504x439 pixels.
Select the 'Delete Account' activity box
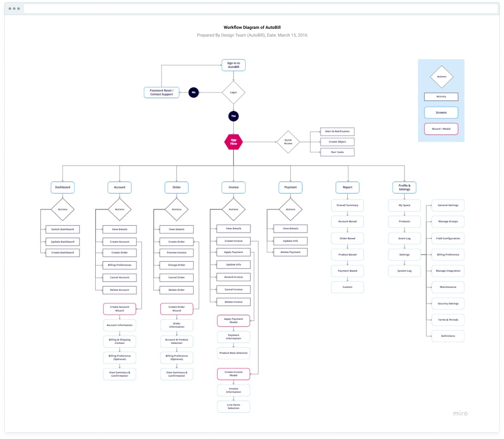(x=120, y=290)
